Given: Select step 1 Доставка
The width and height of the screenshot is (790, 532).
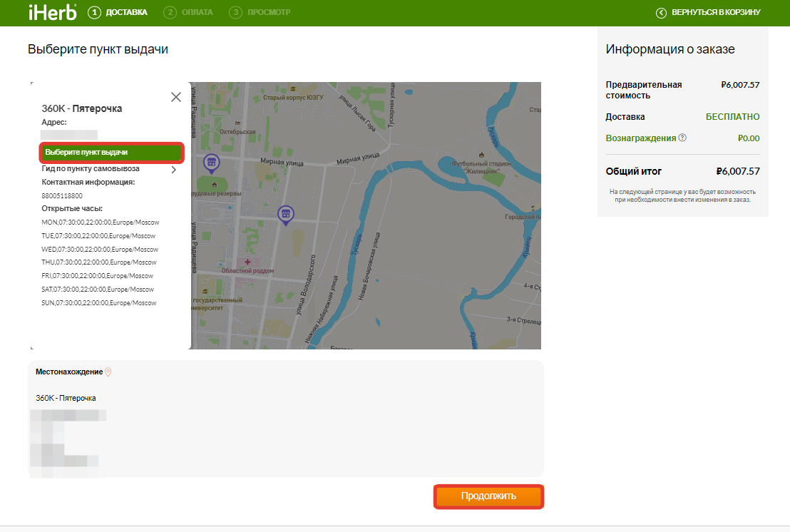Looking at the screenshot, I should 118,12.
